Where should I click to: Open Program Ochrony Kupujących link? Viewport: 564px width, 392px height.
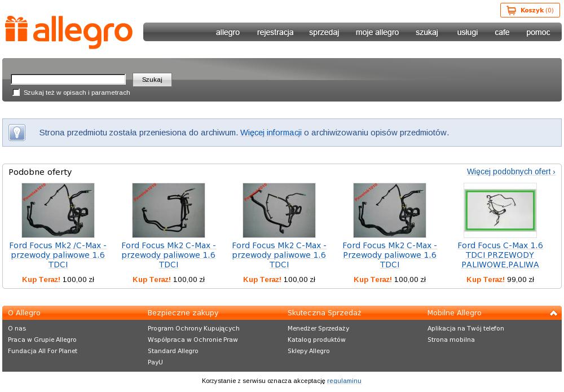click(193, 328)
